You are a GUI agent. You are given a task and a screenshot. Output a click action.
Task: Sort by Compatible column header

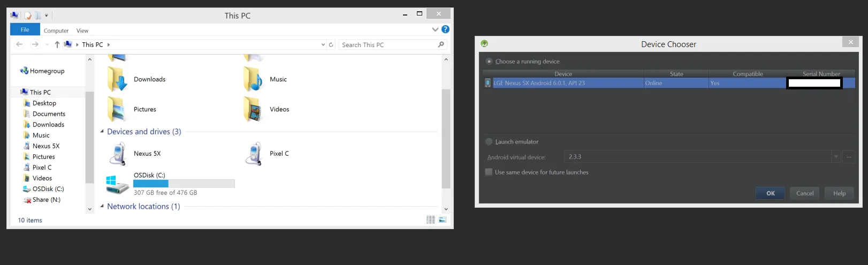point(748,74)
